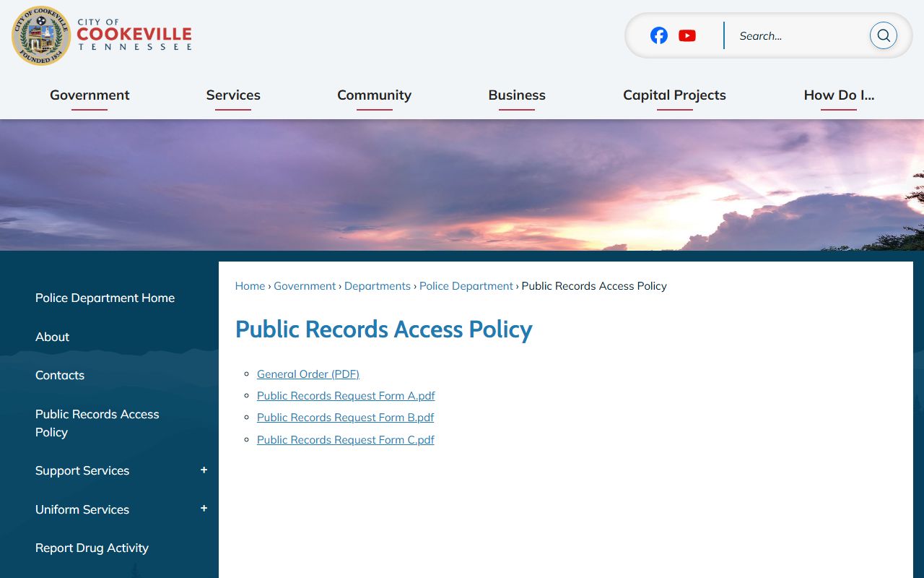Select Public Records Access Policy in sidebar
924x578 pixels.
(x=97, y=423)
